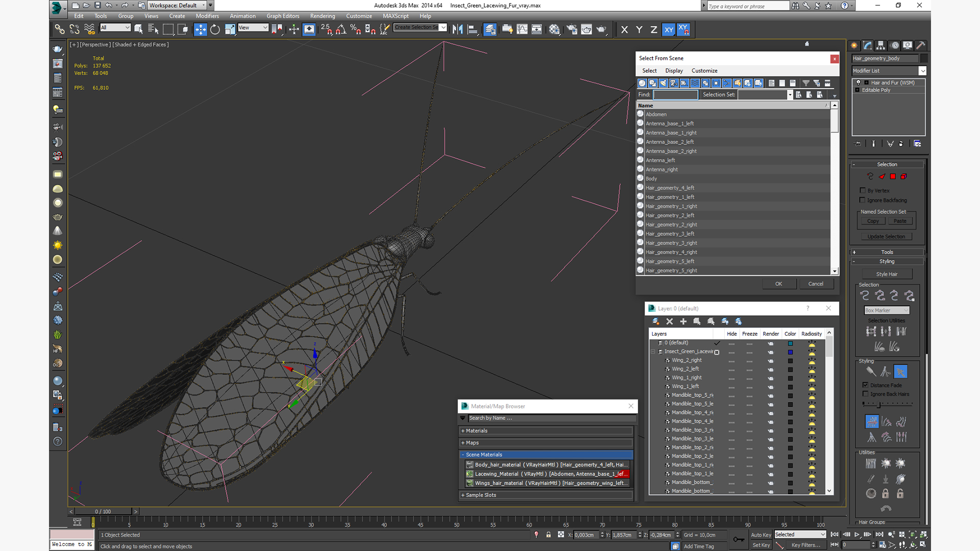Expand the Tools rollout
Screen dimensions: 980x551
[x=887, y=252]
